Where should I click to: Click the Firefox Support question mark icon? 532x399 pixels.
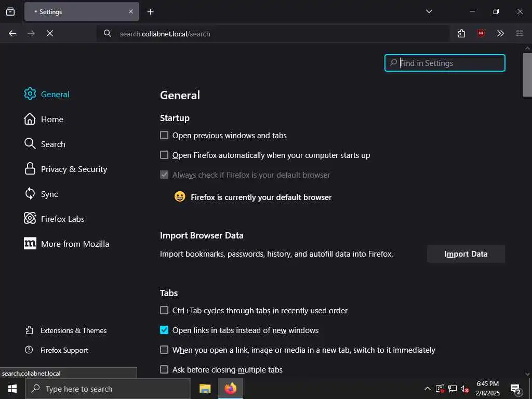tap(29, 350)
